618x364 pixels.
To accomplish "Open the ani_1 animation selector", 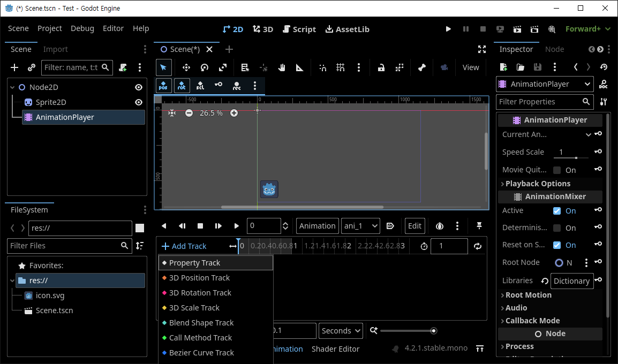I will click(360, 226).
